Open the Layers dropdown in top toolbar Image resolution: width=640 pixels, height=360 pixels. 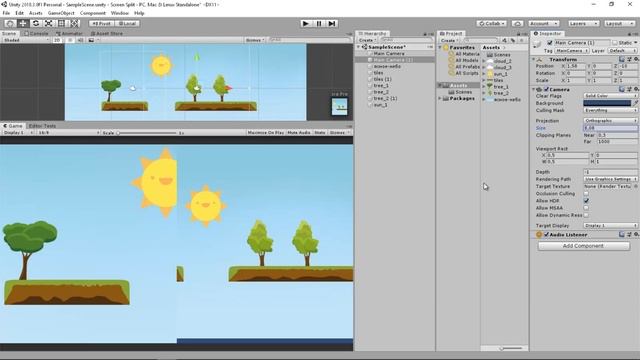[x=583, y=24]
